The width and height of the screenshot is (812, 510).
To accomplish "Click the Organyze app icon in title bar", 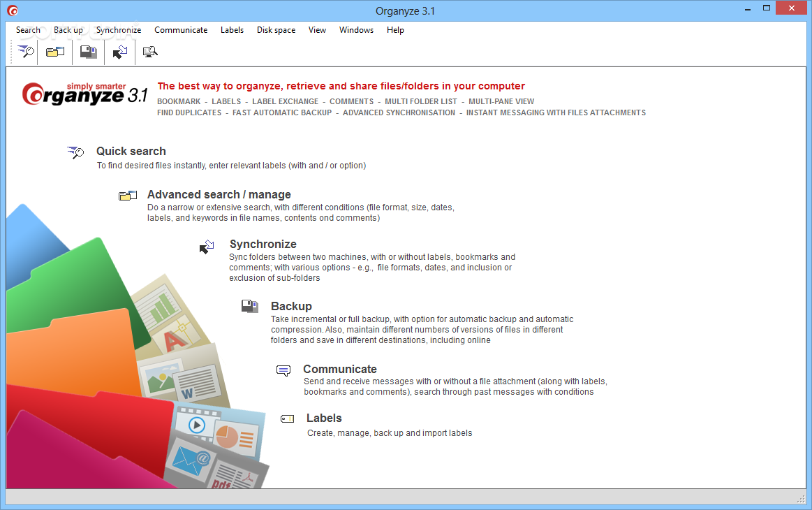I will (13, 10).
